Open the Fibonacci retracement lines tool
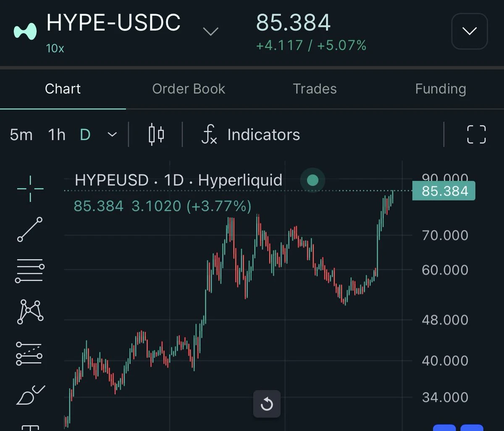 (x=30, y=271)
